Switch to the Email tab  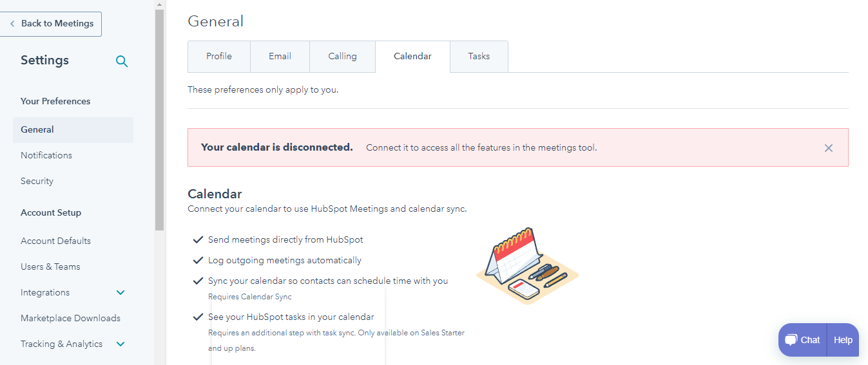[280, 57]
